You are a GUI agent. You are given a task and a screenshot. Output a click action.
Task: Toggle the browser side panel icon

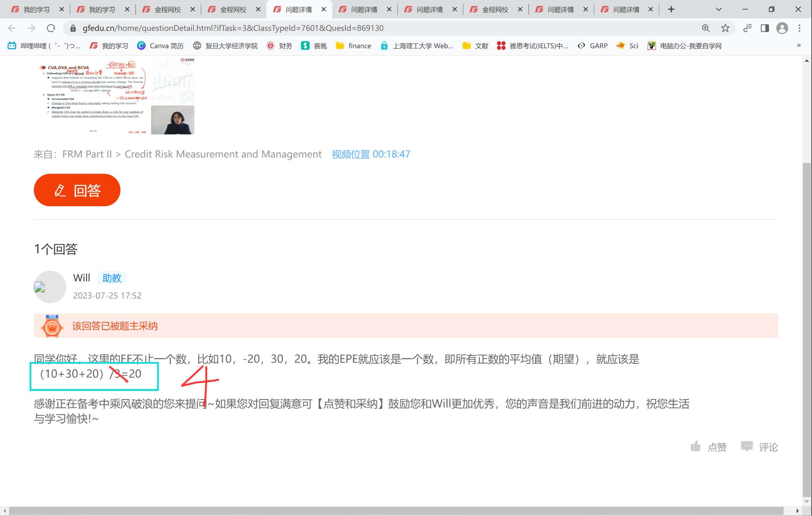tap(764, 28)
